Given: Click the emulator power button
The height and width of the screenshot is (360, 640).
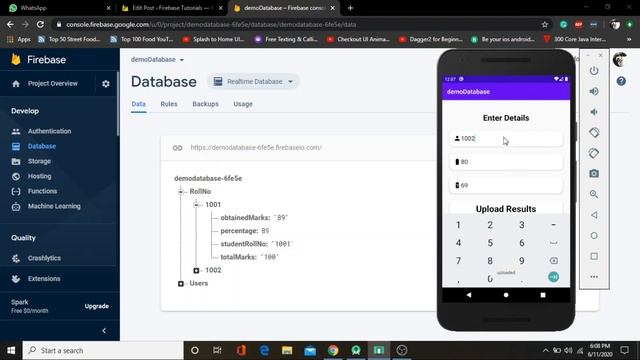Looking at the screenshot, I should 594,71.
